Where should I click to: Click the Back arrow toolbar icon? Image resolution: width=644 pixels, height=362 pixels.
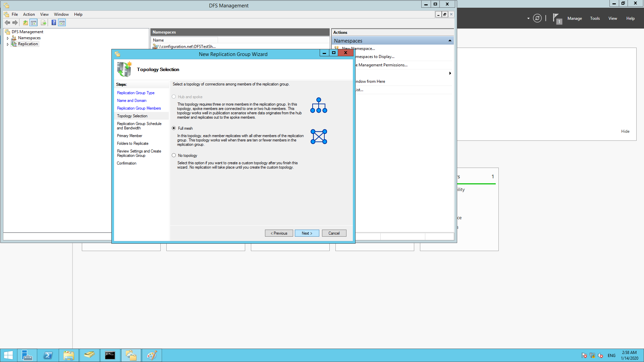[7, 23]
